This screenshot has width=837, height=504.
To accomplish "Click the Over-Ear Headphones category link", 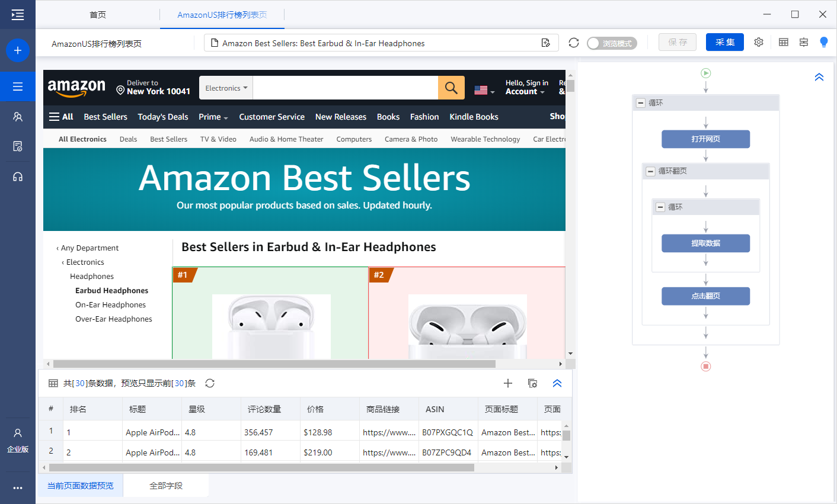I will (x=114, y=319).
